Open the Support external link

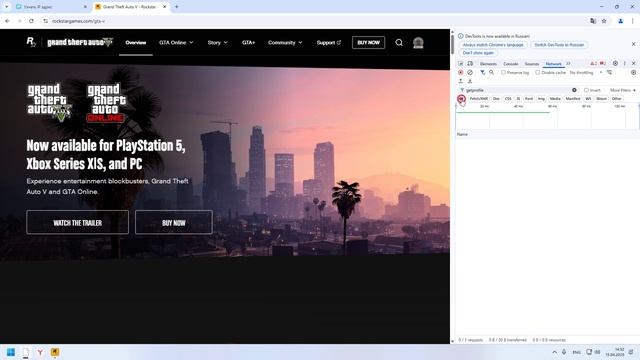[x=329, y=42]
